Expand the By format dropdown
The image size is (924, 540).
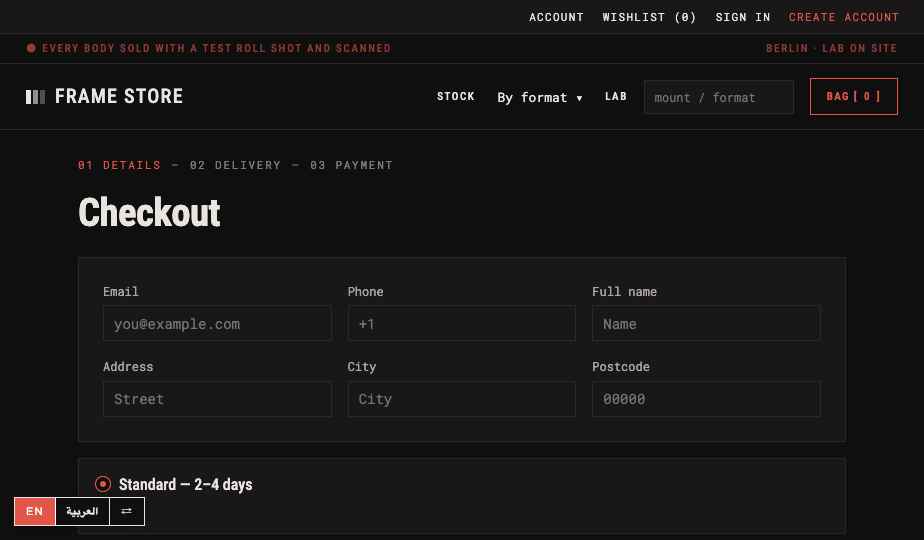tap(540, 97)
